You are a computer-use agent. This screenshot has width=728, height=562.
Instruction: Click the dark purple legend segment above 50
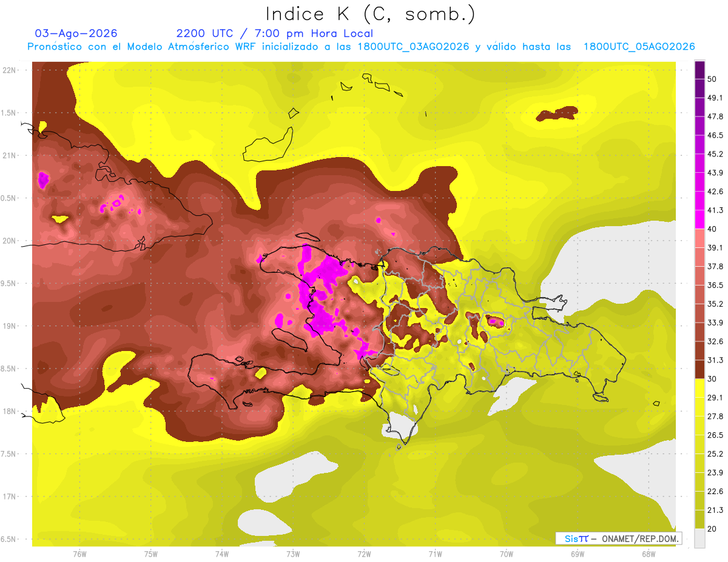699,70
